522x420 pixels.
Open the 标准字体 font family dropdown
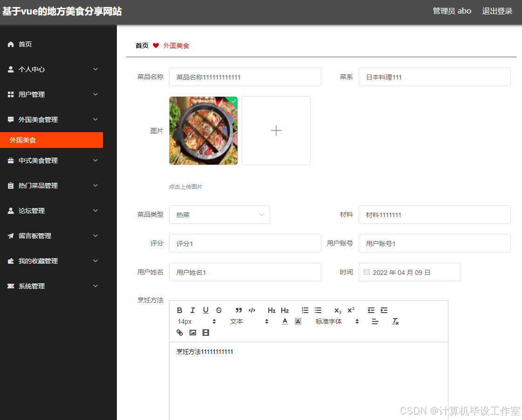(337, 321)
